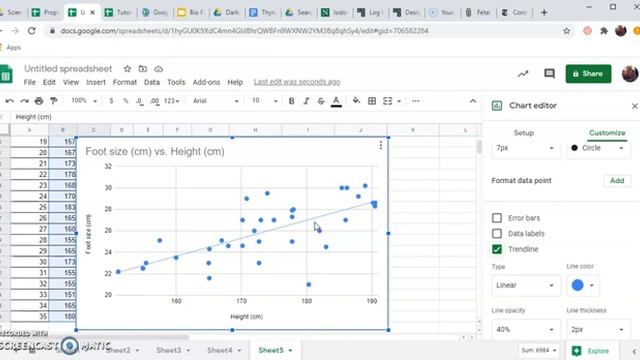Collapse the menus with the up arrow
The width and height of the screenshot is (640, 360).
[473, 101]
